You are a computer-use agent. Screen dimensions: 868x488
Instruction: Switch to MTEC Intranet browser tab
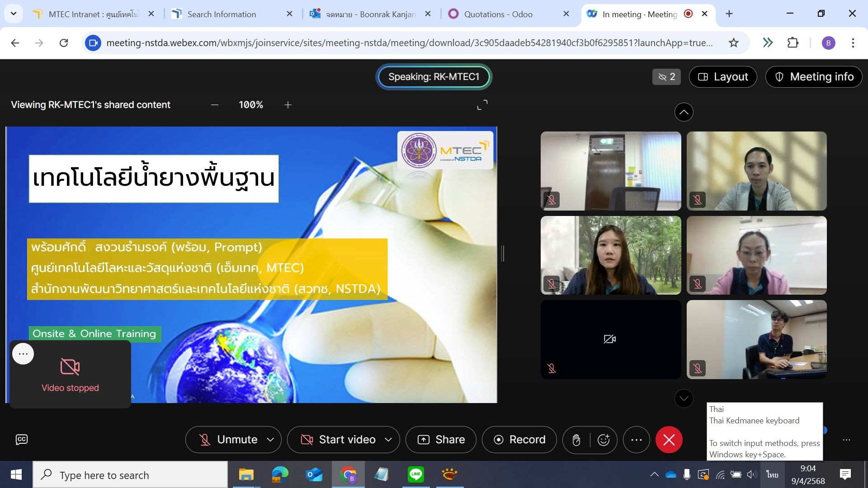tap(93, 14)
